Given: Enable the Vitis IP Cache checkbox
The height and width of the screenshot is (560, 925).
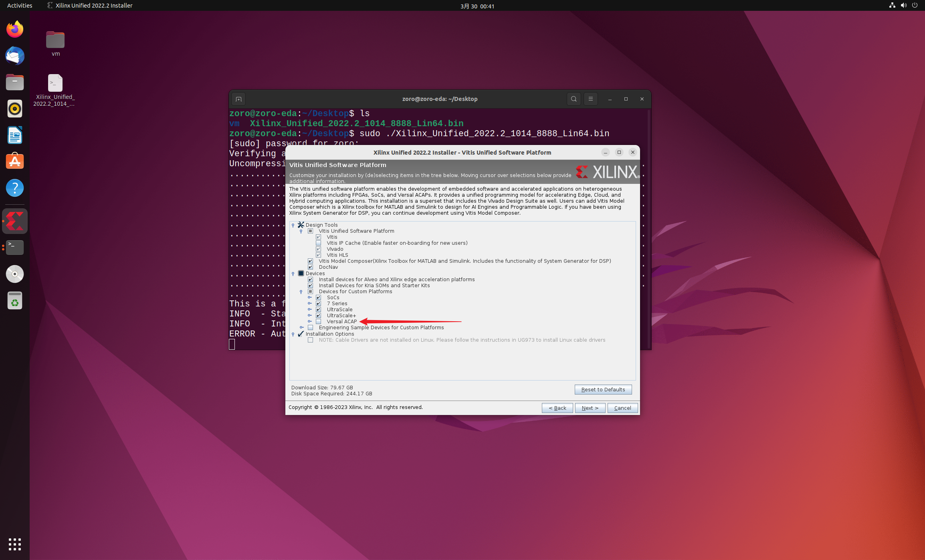Looking at the screenshot, I should 319,243.
